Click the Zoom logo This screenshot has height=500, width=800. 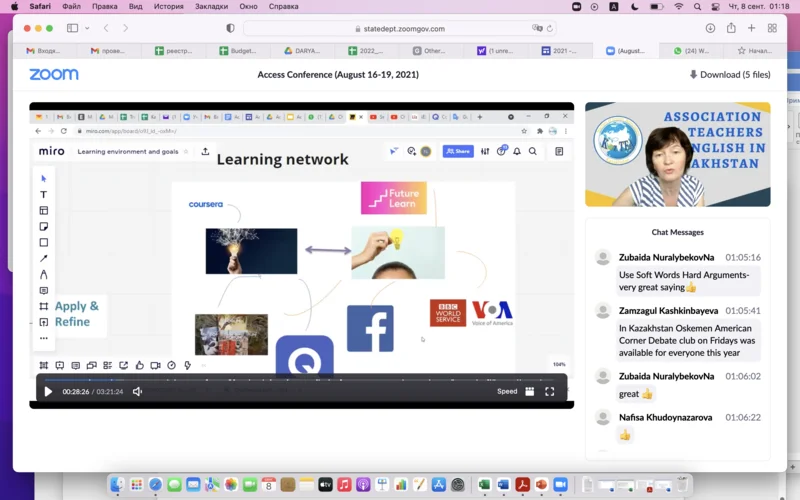[x=54, y=74]
